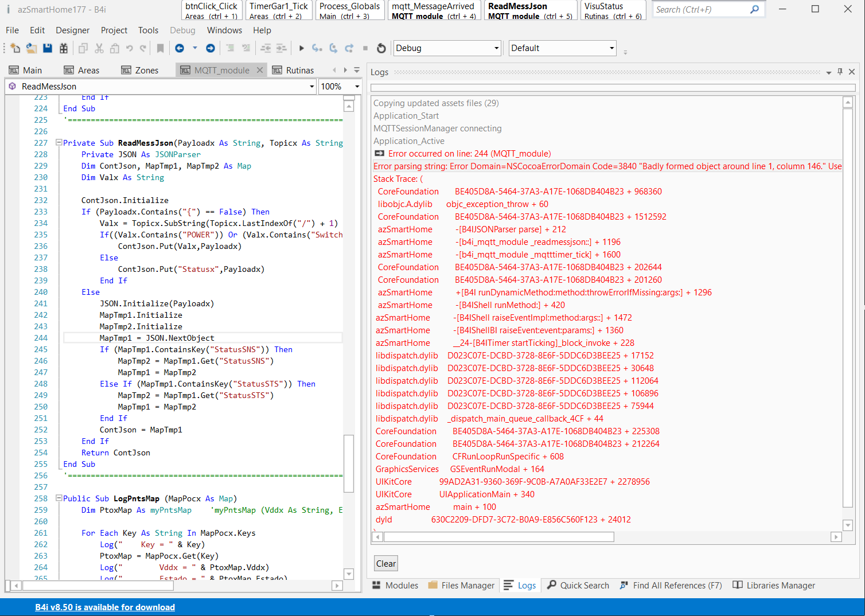Screen dimensions: 865x616
Task: Navigate forward with blue right arrow
Action: coord(211,48)
